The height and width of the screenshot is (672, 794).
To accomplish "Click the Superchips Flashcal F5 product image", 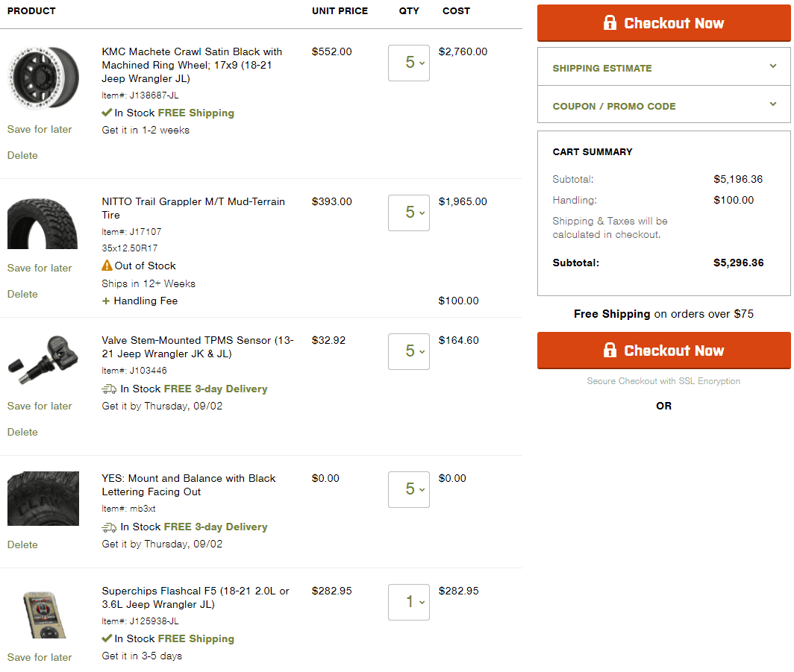I will [x=43, y=615].
